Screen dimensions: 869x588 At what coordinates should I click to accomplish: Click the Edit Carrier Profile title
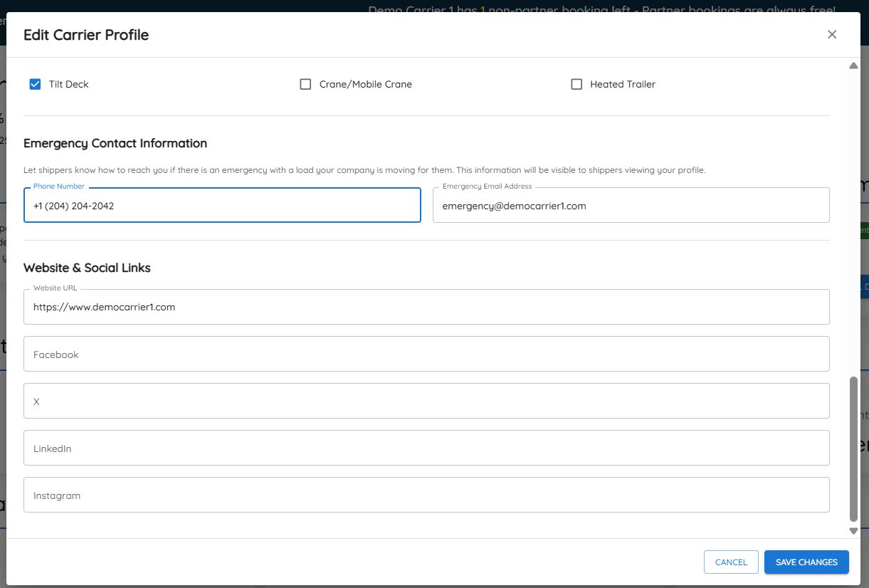86,35
